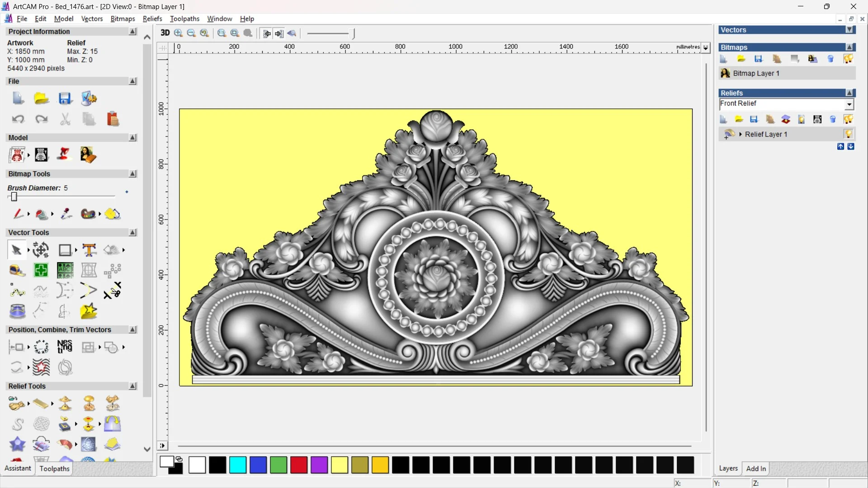868x488 pixels.
Task: Toggle all bitmap layers visibility lightbulb
Action: point(848,59)
